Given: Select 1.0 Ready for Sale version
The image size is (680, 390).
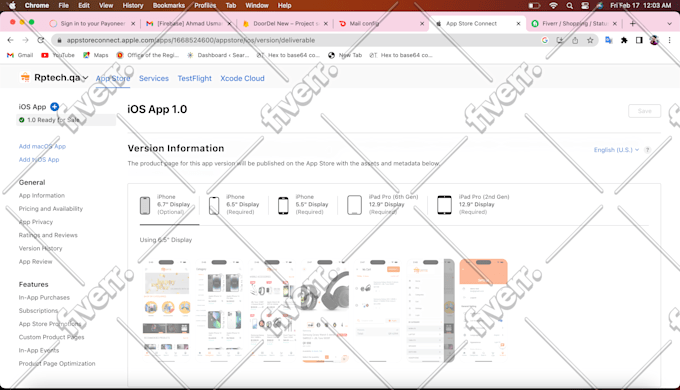Looking at the screenshot, I should point(66,120).
